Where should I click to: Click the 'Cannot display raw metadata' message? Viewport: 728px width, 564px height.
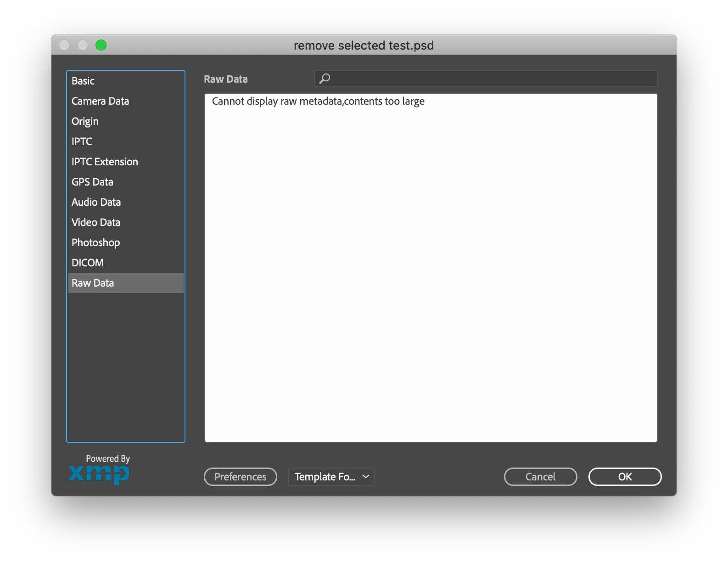tap(318, 102)
